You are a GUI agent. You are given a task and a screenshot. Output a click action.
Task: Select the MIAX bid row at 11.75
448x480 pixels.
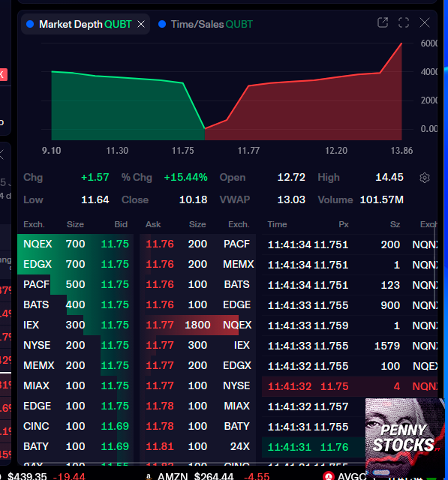[x=76, y=385]
